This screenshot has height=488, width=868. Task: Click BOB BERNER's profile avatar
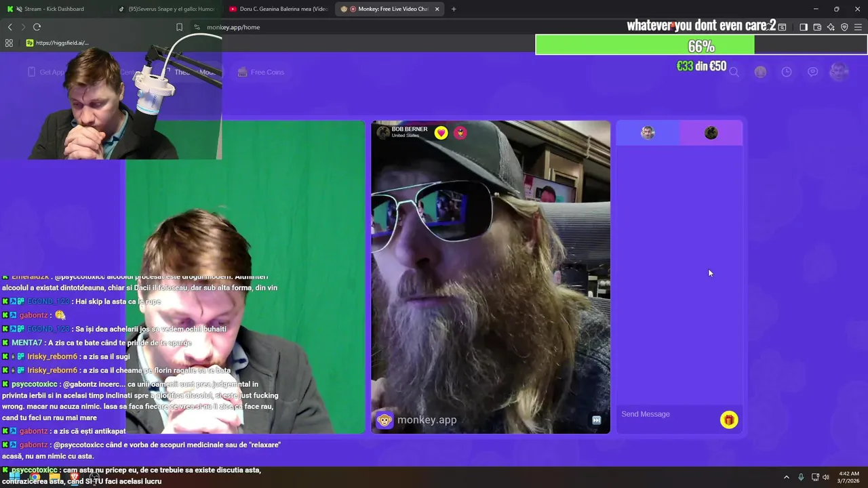point(383,132)
